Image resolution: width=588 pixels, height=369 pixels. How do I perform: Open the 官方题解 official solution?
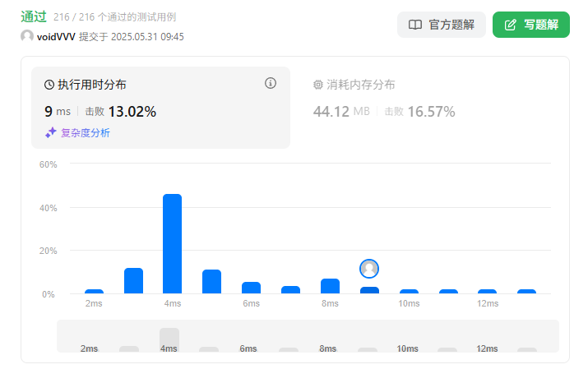(x=442, y=25)
